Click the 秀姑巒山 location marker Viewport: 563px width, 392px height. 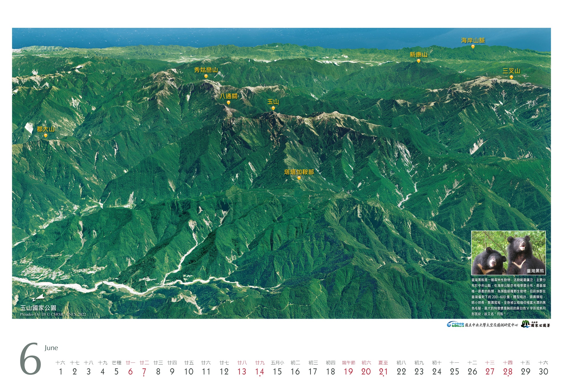click(206, 76)
